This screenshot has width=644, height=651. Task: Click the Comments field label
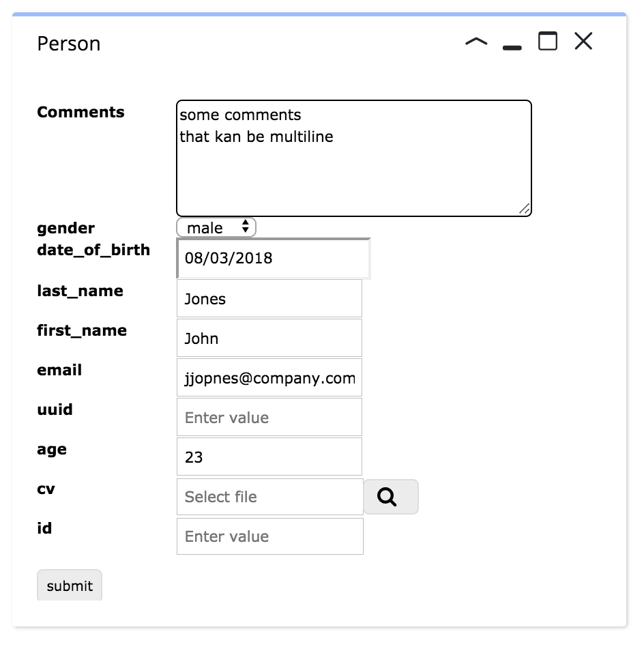80,112
